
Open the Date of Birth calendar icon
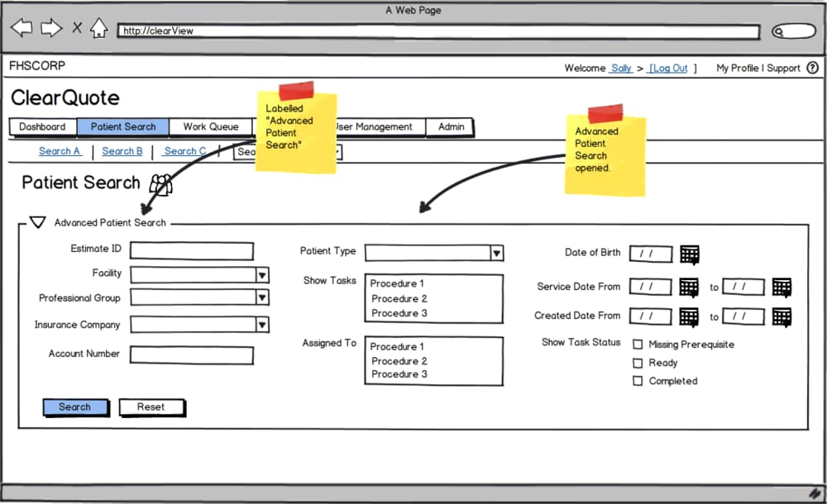click(x=690, y=254)
